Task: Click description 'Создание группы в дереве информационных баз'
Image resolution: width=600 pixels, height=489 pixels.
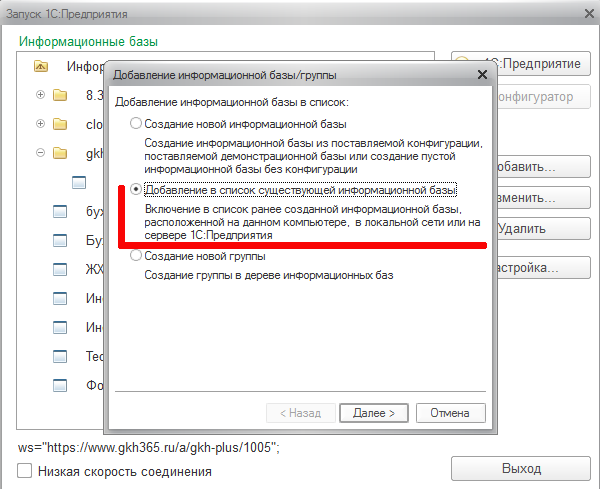Action: click(269, 275)
